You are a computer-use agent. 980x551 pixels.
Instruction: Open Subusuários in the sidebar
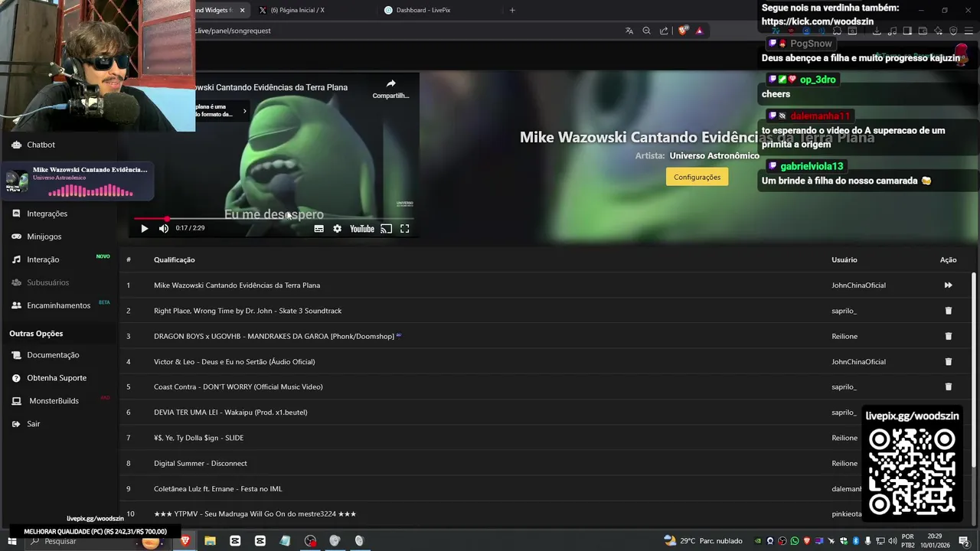(47, 282)
